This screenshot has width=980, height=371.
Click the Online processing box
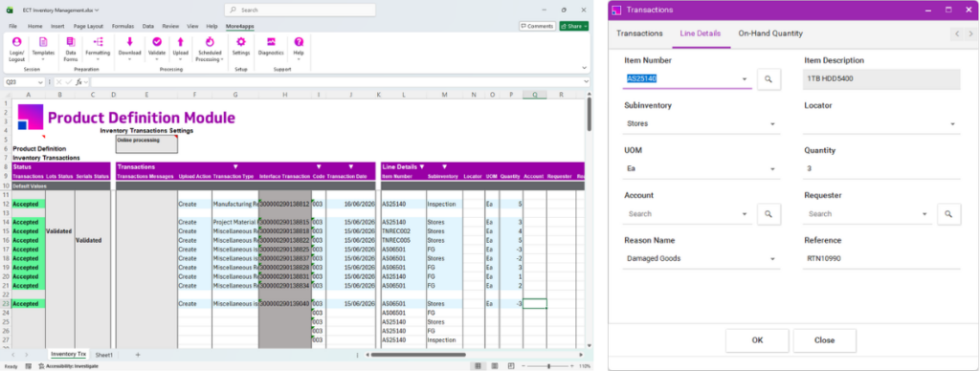click(x=146, y=143)
